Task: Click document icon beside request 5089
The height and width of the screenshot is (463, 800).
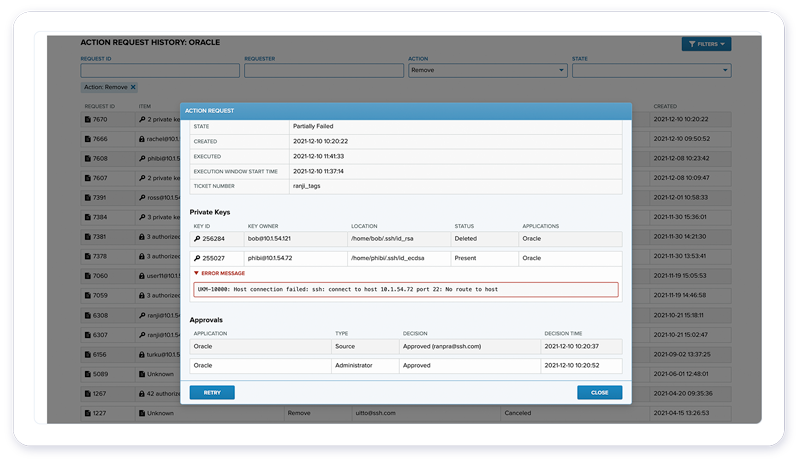Action: click(87, 374)
